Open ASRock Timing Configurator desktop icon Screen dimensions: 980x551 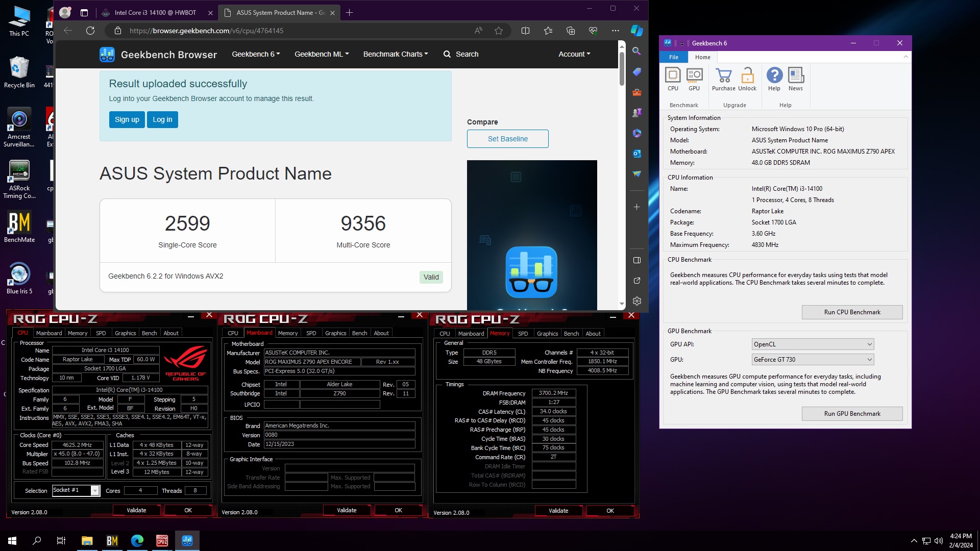pos(19,179)
